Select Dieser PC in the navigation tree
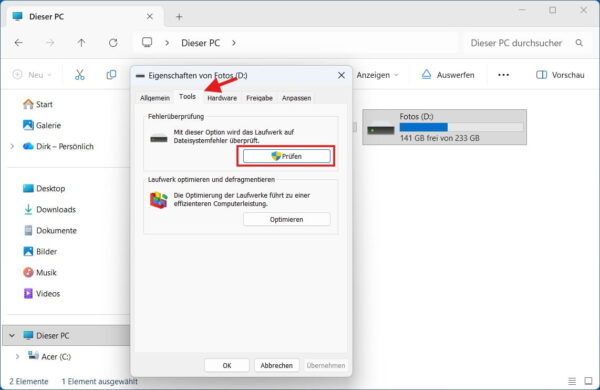600x390 pixels. click(46, 335)
